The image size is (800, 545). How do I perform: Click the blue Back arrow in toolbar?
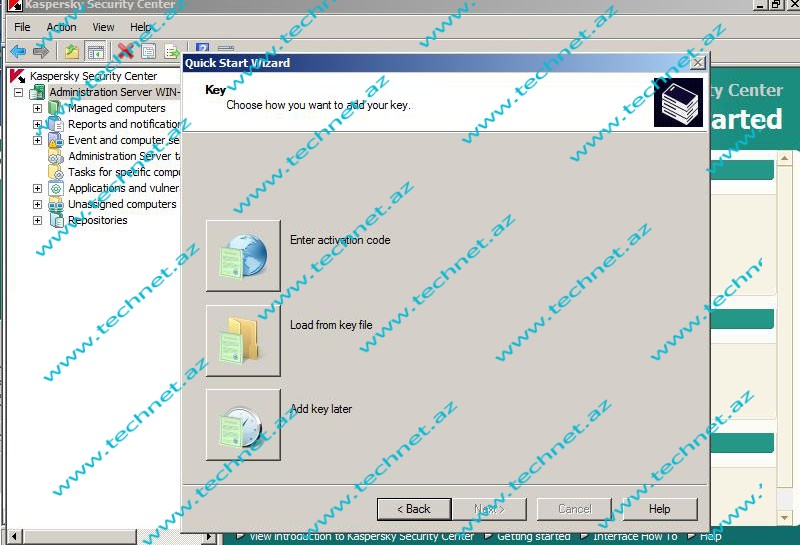coord(17,51)
